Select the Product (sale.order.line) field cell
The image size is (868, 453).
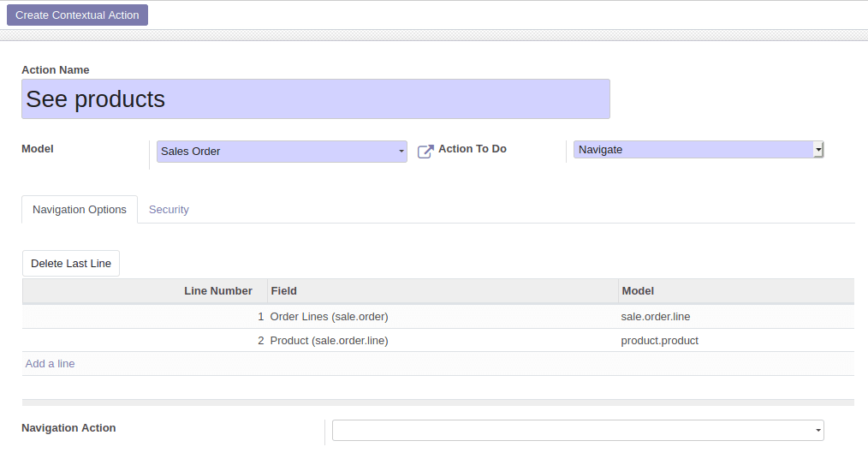[x=330, y=341]
